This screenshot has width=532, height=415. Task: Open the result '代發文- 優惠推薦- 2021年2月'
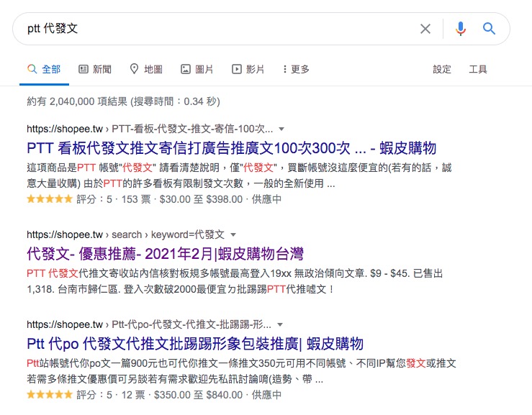coord(165,254)
